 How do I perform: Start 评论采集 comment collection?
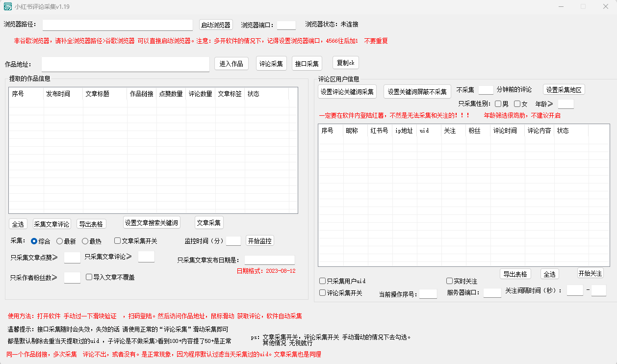pos(271,64)
